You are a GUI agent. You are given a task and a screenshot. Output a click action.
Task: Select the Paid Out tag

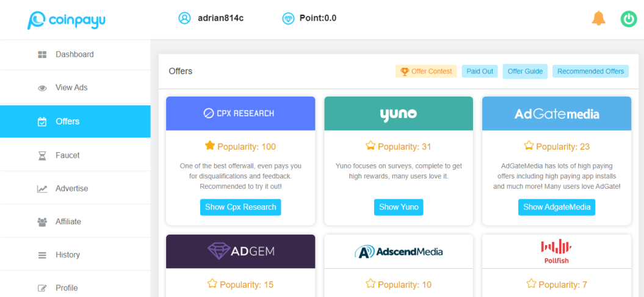point(480,71)
